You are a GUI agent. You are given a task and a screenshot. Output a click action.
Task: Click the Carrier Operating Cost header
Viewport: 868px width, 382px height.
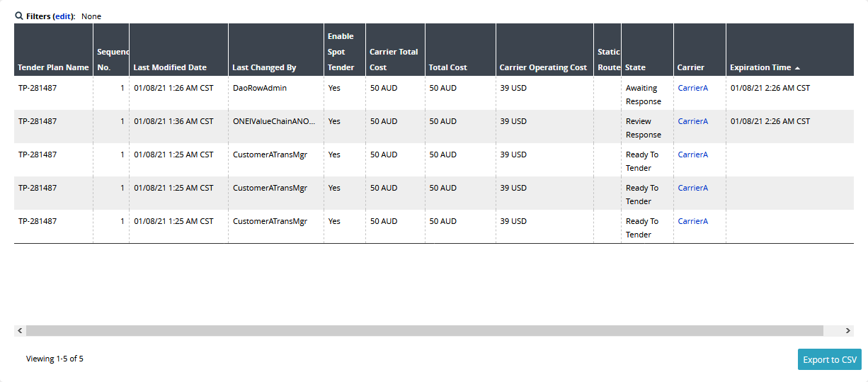(x=543, y=67)
